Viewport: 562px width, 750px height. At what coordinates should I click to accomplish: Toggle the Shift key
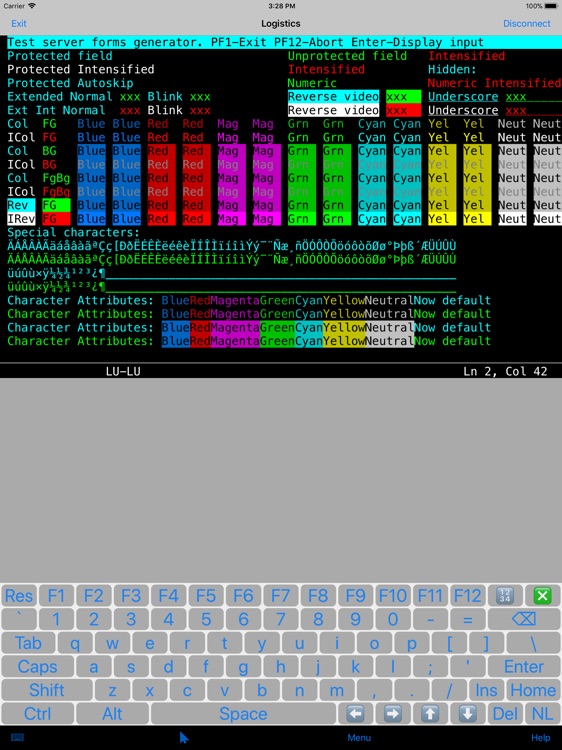tap(46, 690)
